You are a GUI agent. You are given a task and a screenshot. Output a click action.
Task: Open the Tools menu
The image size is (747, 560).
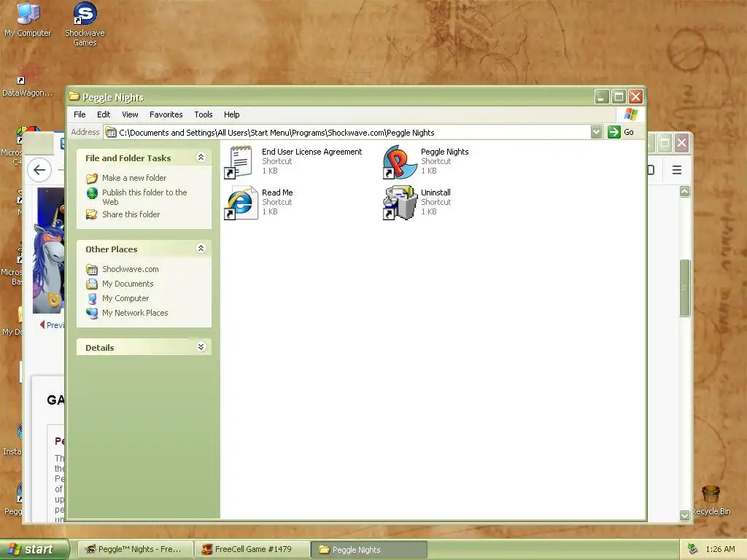(203, 114)
